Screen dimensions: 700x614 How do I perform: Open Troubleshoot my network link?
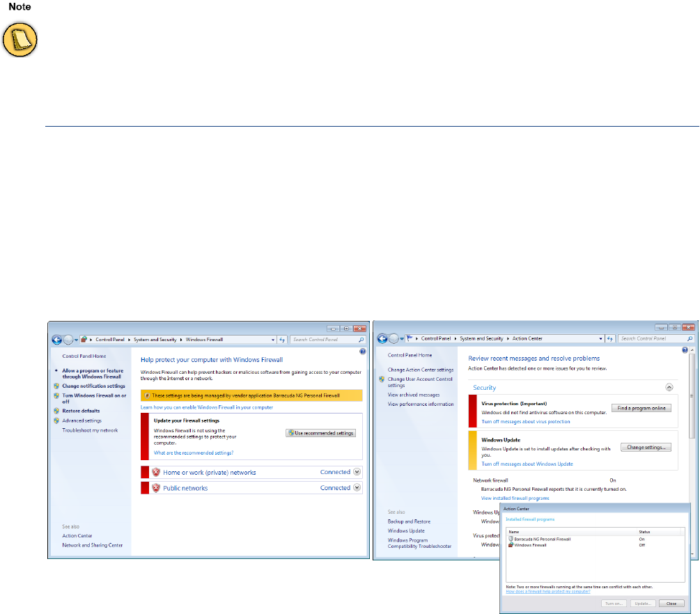click(x=90, y=431)
